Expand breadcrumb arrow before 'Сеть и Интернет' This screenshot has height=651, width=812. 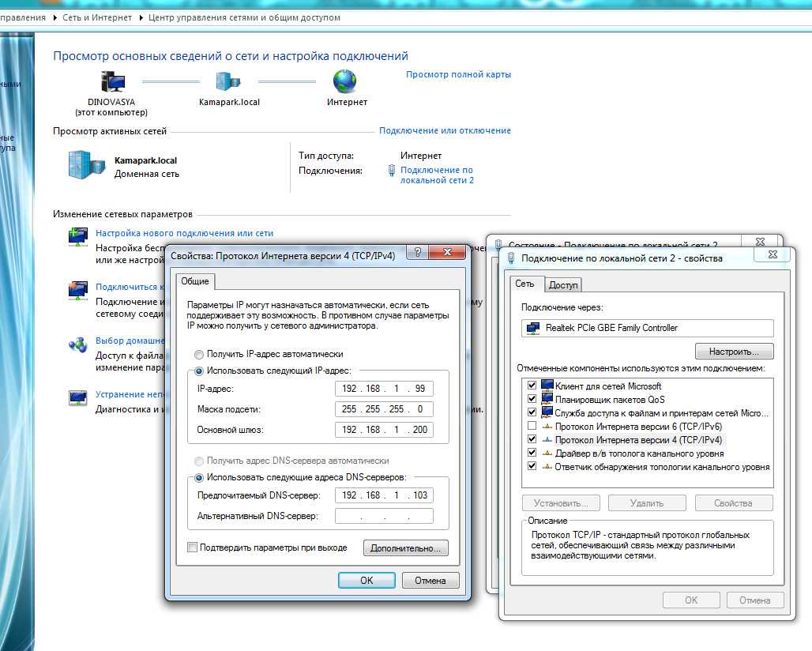coord(55,17)
